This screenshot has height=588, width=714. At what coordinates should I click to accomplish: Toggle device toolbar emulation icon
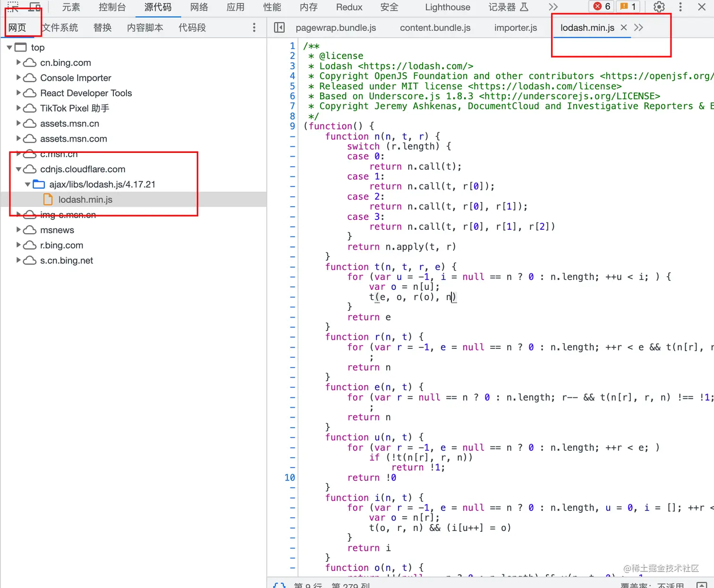pyautogui.click(x=34, y=7)
